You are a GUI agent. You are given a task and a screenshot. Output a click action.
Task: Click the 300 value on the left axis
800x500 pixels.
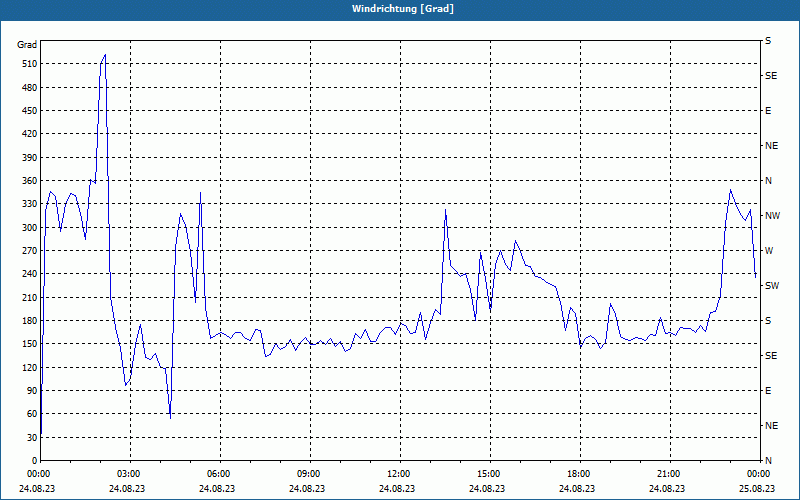pyautogui.click(x=30, y=227)
